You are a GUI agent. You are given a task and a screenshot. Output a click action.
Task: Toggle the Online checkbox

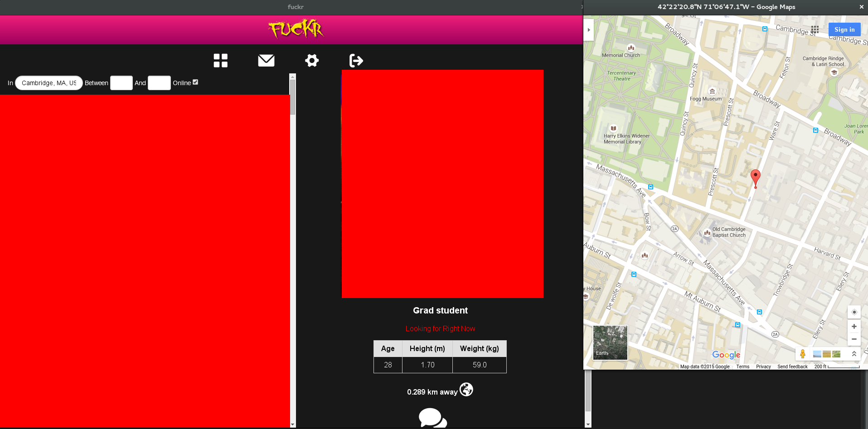[x=195, y=82]
